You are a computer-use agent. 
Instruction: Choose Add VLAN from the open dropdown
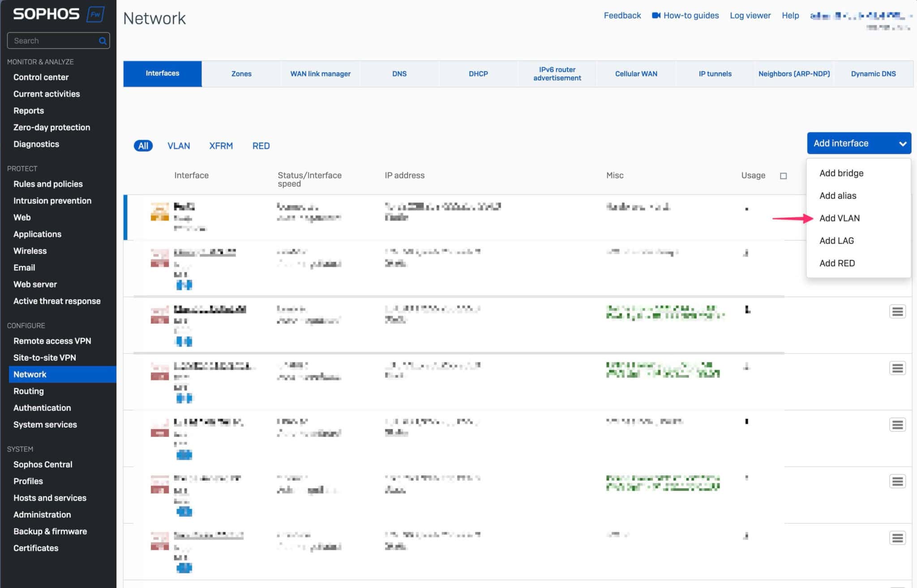point(840,218)
